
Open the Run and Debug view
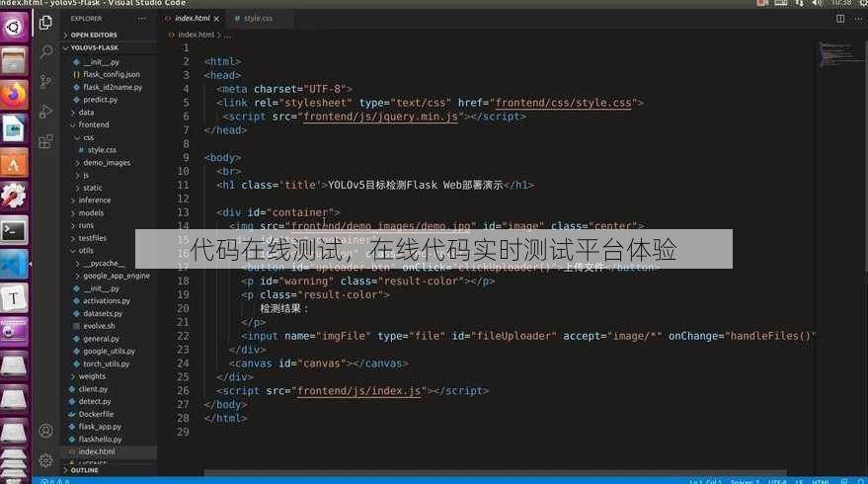point(46,112)
